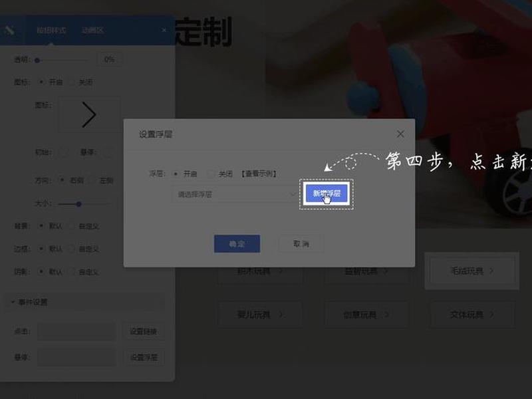Open the 请选择浮层 dropdown

[235, 194]
